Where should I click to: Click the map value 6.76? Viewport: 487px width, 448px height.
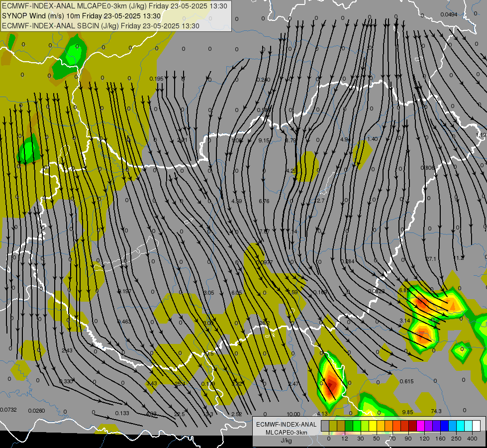(x=264, y=201)
